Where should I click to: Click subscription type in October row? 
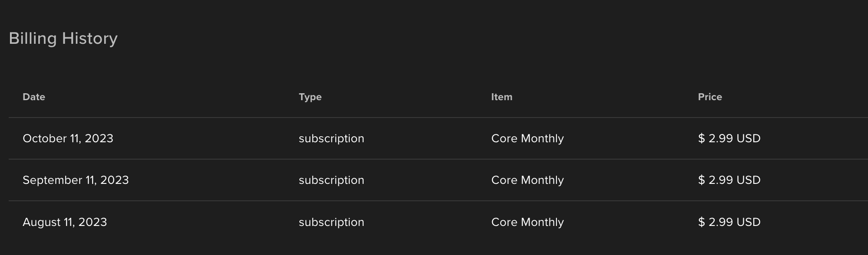point(331,139)
